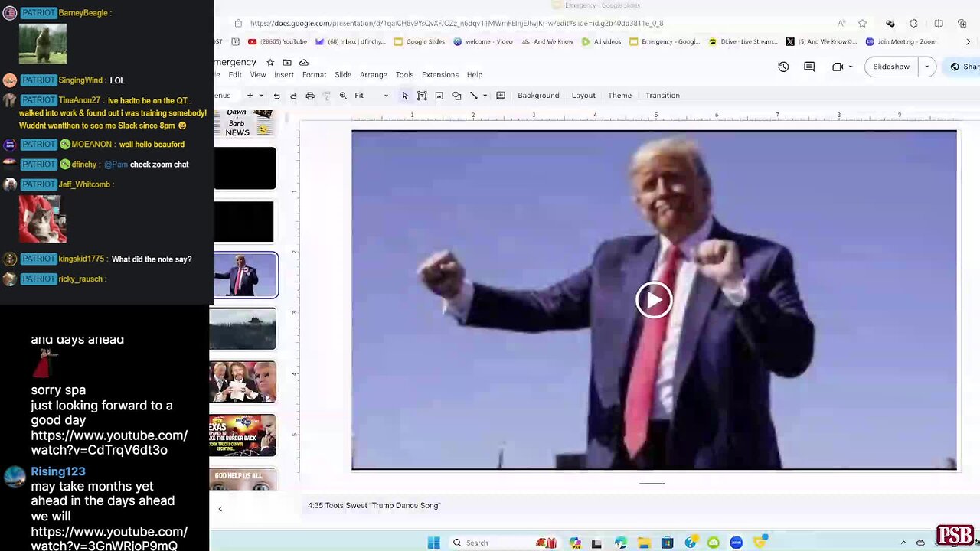
Task: Expand the camera meet dropdown arrow
Action: [x=851, y=67]
